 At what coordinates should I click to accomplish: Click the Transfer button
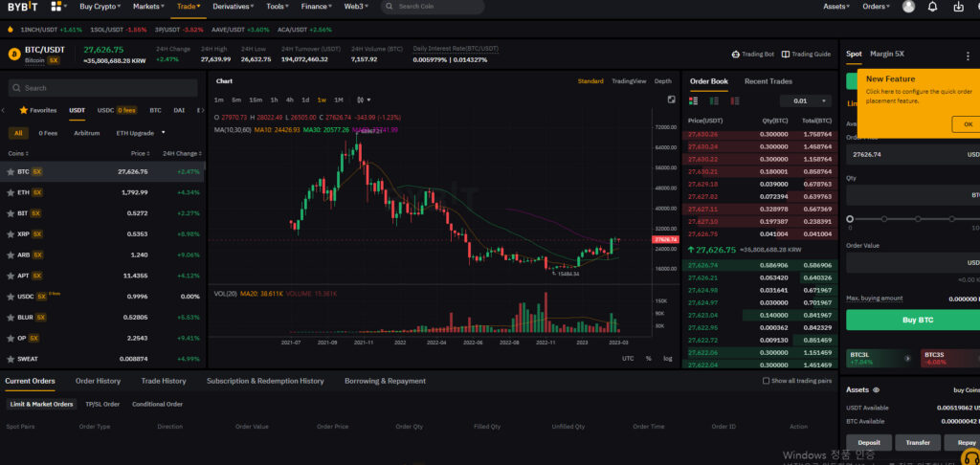918,442
